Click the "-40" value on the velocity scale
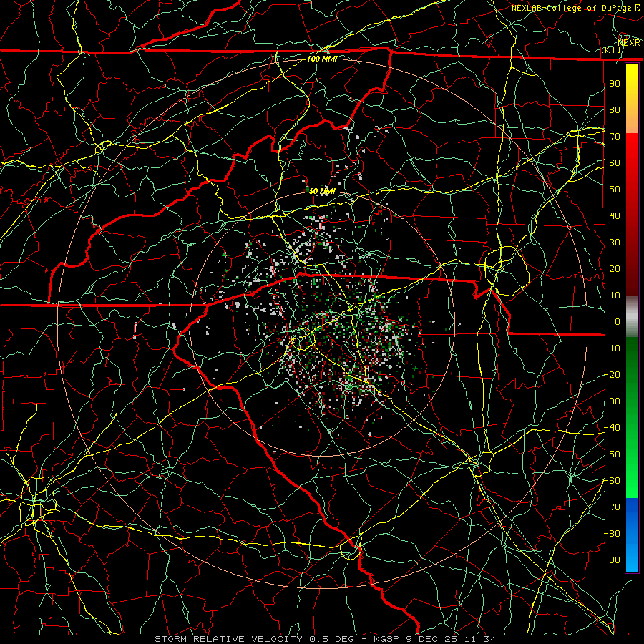The image size is (644, 644). pos(612,428)
